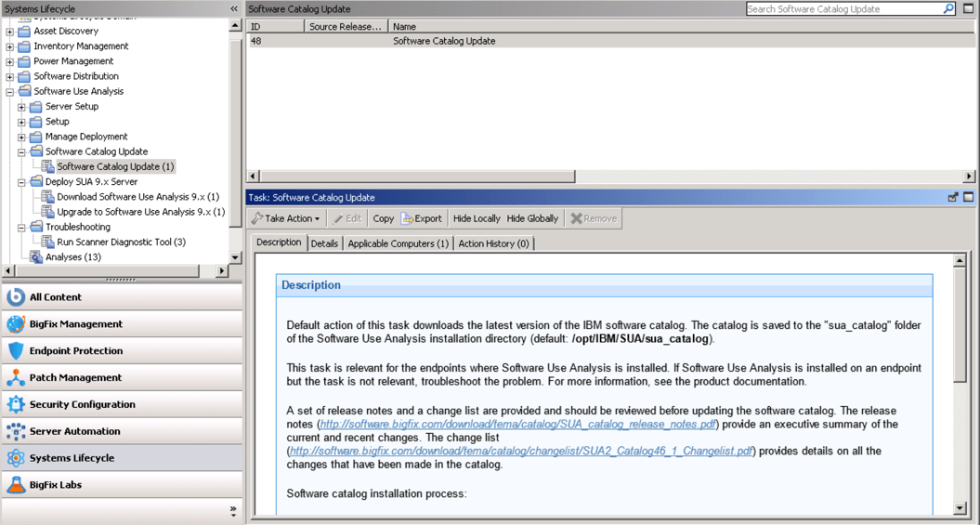Viewport: 980px width, 525px height.
Task: Open the SUA catalog release notes link
Action: click(x=518, y=425)
